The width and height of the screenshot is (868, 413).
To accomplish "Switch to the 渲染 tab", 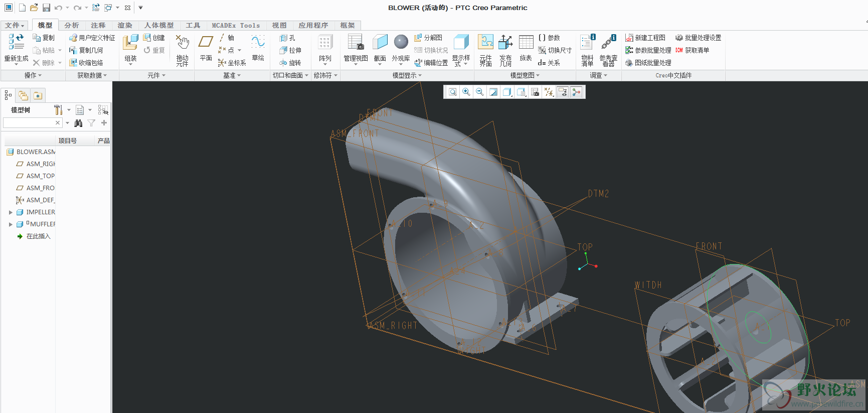I will click(x=125, y=25).
